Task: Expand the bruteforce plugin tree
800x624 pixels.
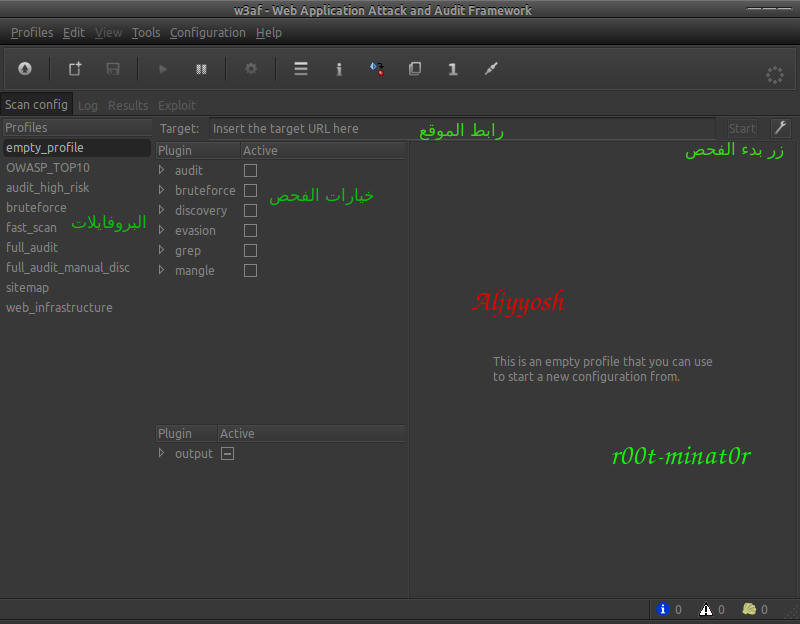Action: 162,190
